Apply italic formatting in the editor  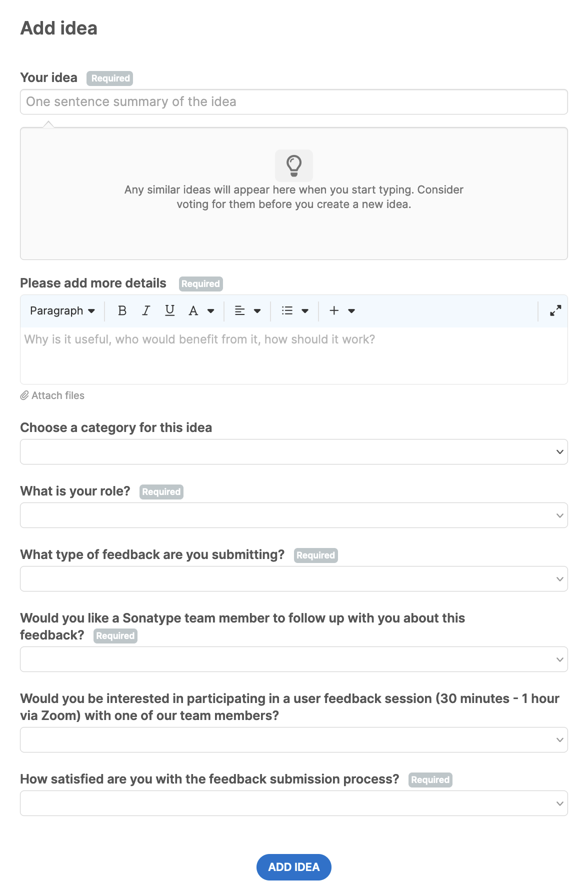point(146,311)
